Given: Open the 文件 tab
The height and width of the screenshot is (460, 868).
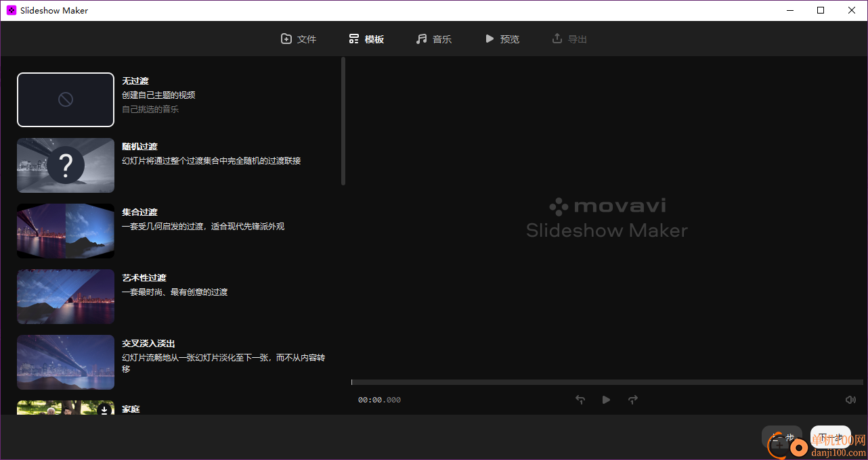Looking at the screenshot, I should 299,39.
